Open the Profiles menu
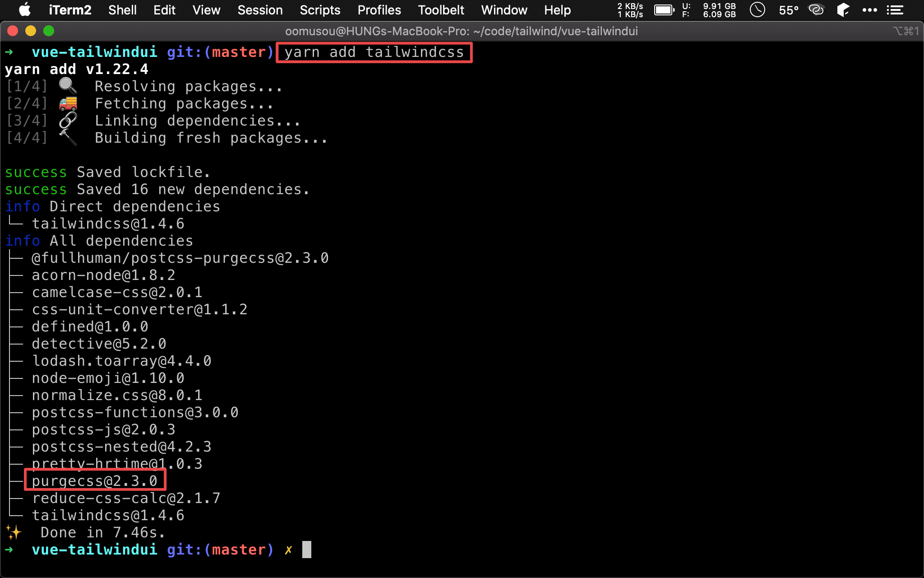 (x=379, y=10)
